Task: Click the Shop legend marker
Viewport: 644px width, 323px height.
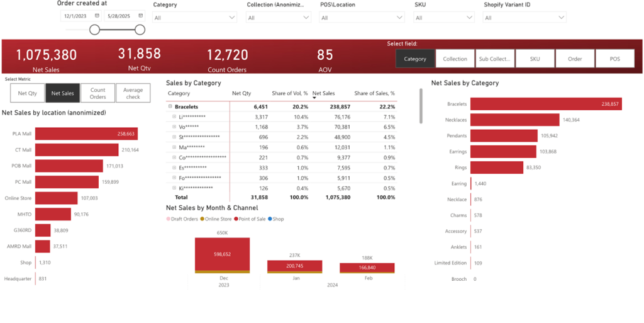Action: point(270,218)
